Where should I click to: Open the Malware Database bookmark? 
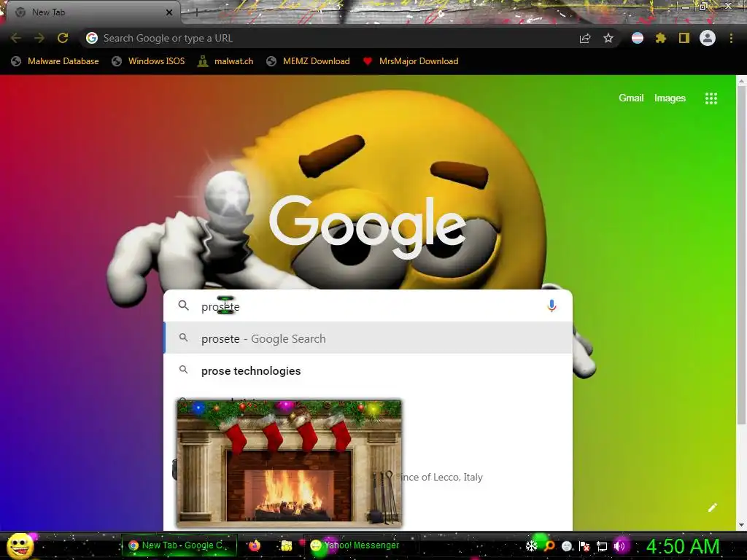[x=55, y=61]
